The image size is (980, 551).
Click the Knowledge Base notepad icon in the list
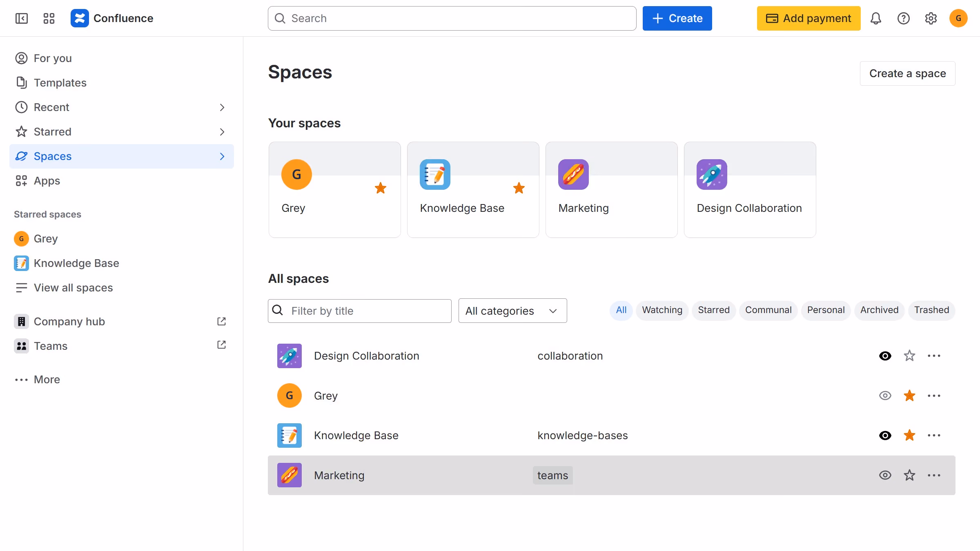click(290, 435)
